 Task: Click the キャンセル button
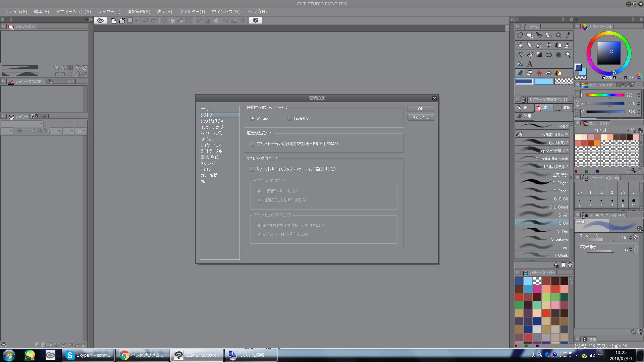click(421, 117)
